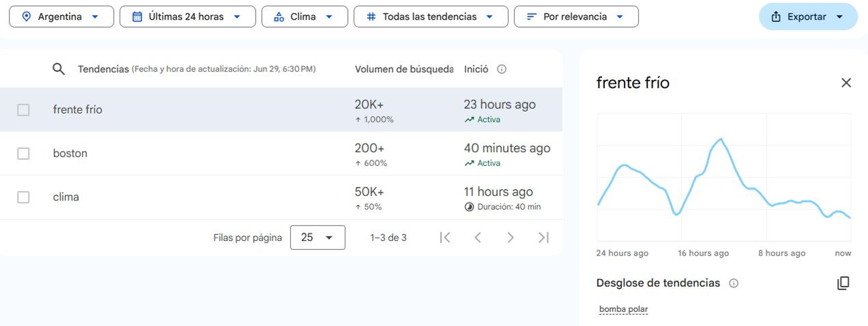Click the 50K+ search volume value
Image resolution: width=868 pixels, height=326 pixels.
point(369,192)
